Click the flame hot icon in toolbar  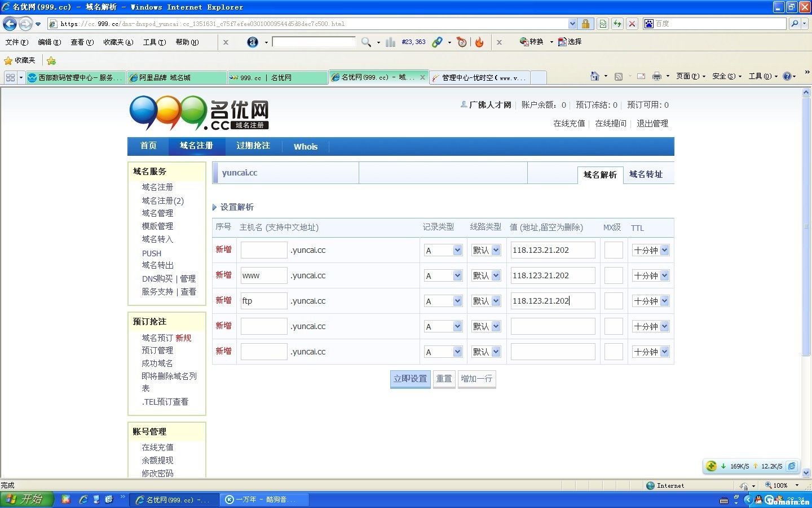pyautogui.click(x=479, y=42)
